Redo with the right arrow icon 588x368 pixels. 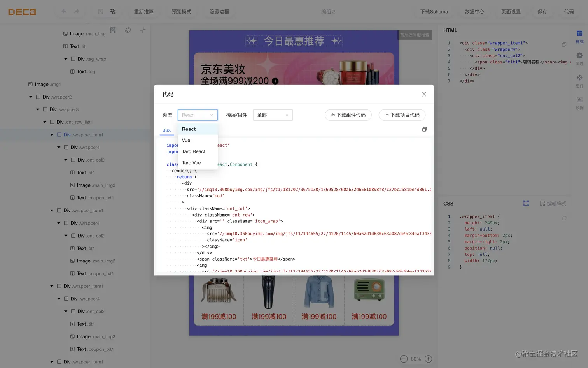(77, 12)
